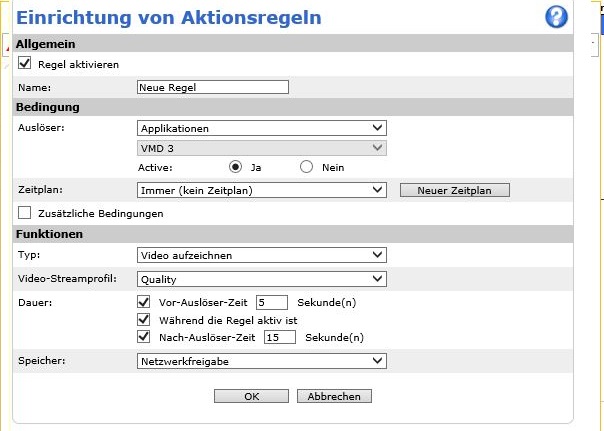This screenshot has height=431, width=604.
Task: Open the Video-Streamprofil dropdown
Action: click(261, 279)
